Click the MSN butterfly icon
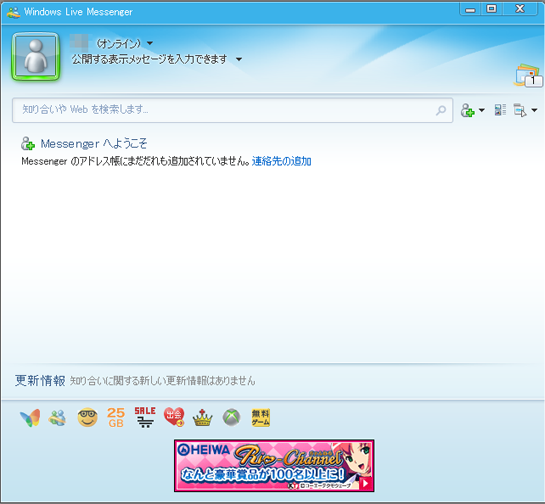545x504 pixels. point(30,417)
